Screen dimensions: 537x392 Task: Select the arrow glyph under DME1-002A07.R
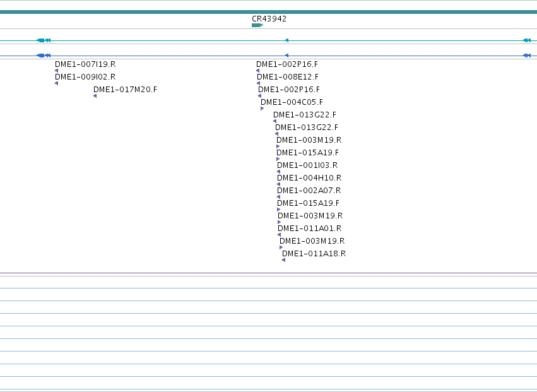(x=278, y=198)
